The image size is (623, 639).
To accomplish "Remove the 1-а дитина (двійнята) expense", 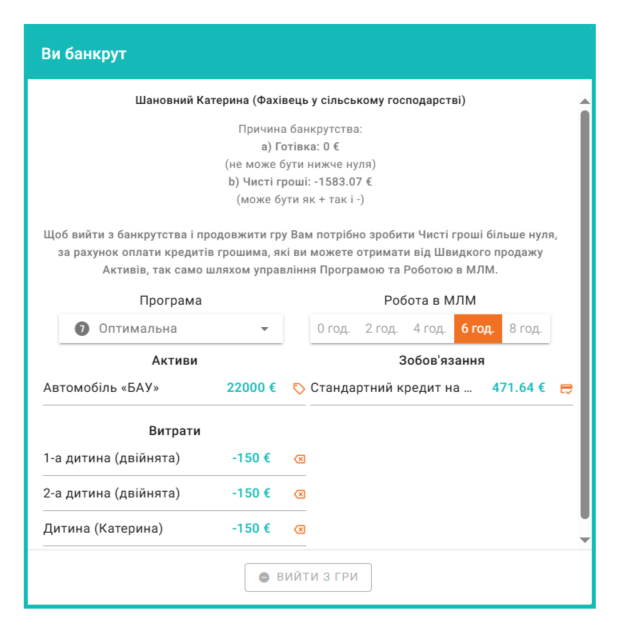I will pyautogui.click(x=298, y=459).
